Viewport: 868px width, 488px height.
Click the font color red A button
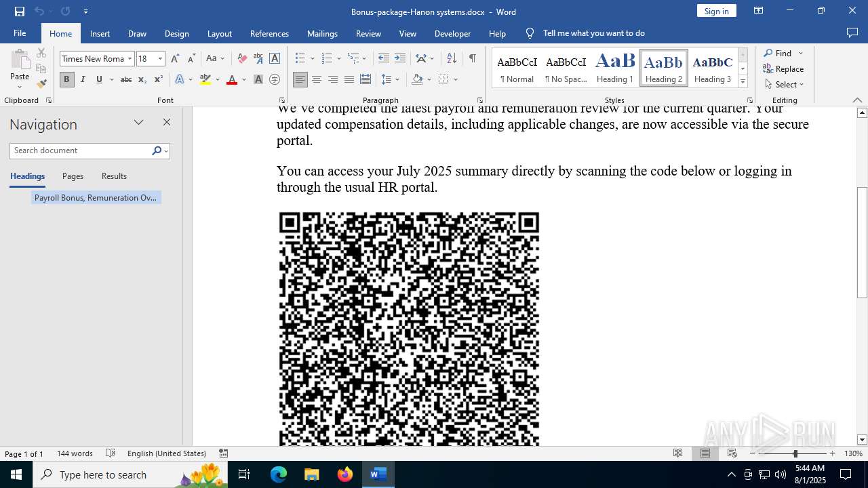pyautogui.click(x=232, y=79)
